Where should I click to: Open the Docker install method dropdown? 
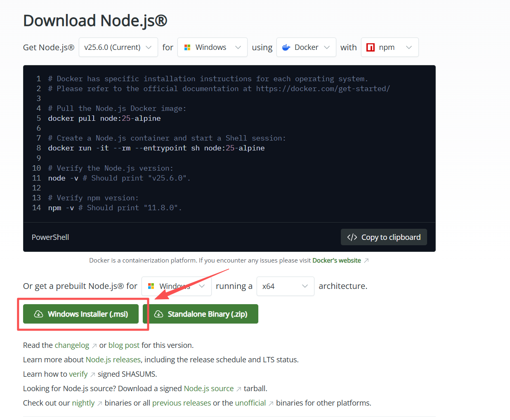306,47
